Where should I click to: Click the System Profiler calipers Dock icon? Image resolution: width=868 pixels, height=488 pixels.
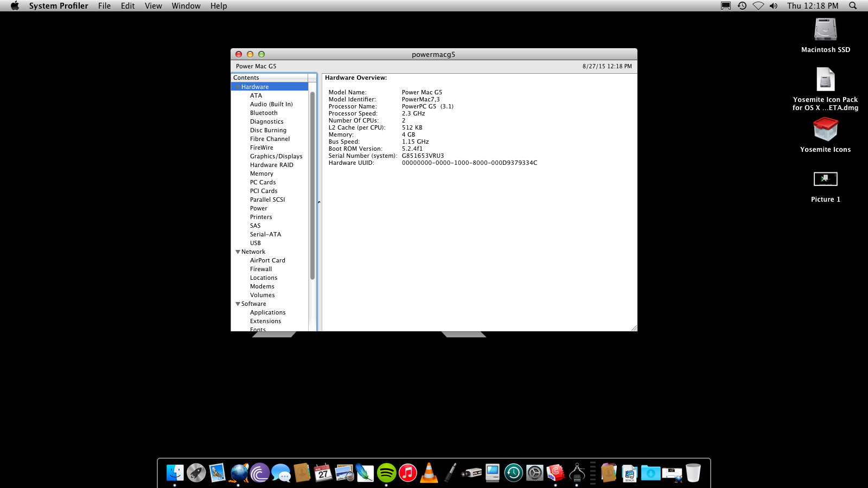[577, 473]
